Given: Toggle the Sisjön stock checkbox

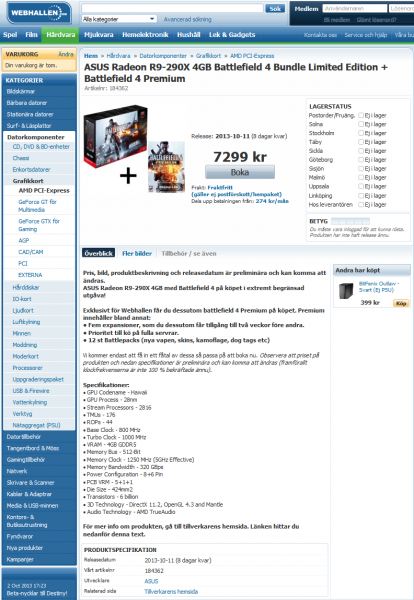Looking at the screenshot, I should [361, 168].
